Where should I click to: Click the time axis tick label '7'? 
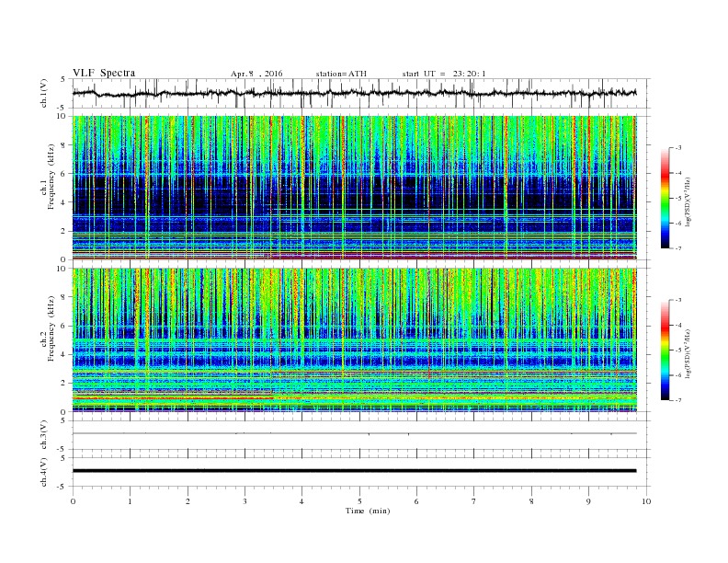pos(474,501)
